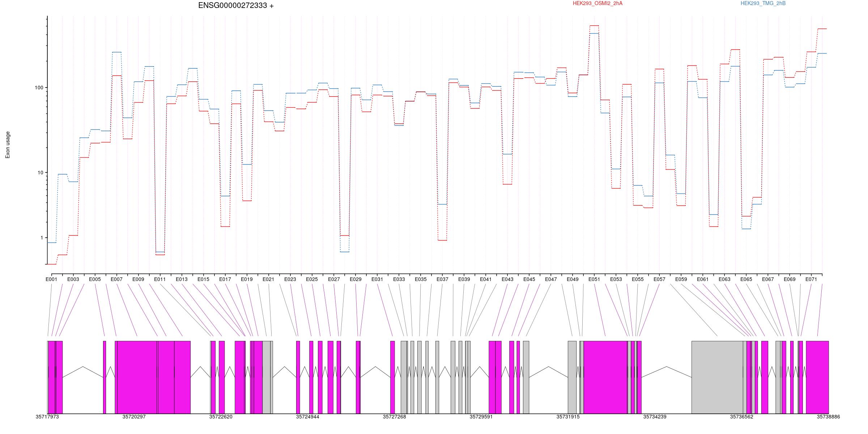Click exon label E039
This screenshot has height=434, width=868.
click(x=464, y=279)
